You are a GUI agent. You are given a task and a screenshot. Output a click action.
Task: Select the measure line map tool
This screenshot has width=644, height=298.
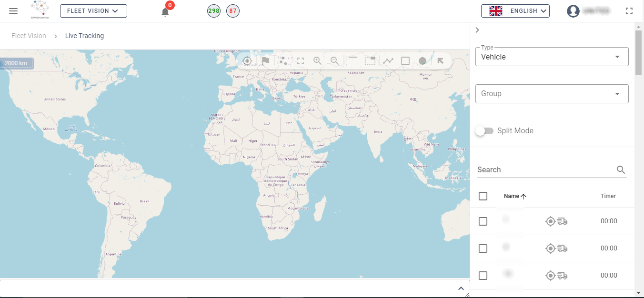tap(353, 57)
